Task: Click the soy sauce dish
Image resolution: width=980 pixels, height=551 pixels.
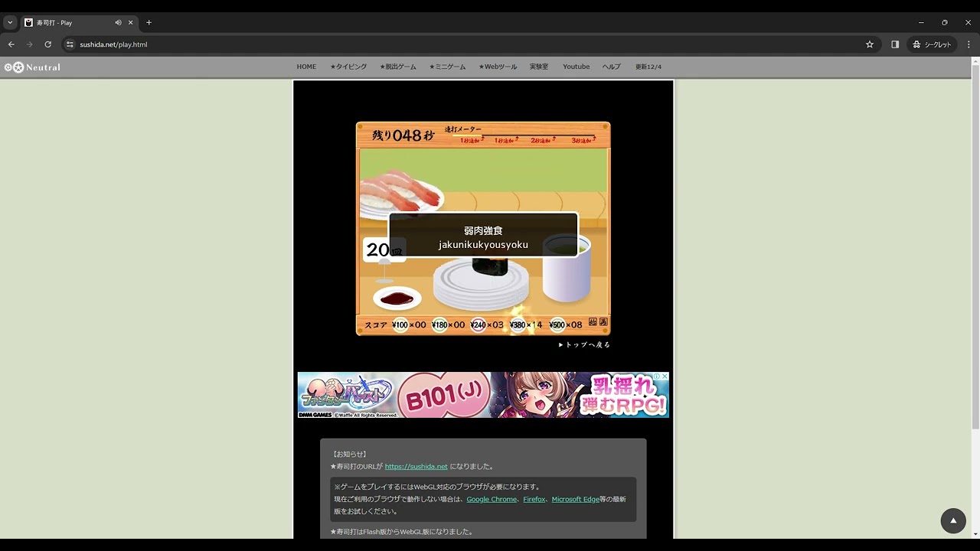Action: tap(397, 298)
